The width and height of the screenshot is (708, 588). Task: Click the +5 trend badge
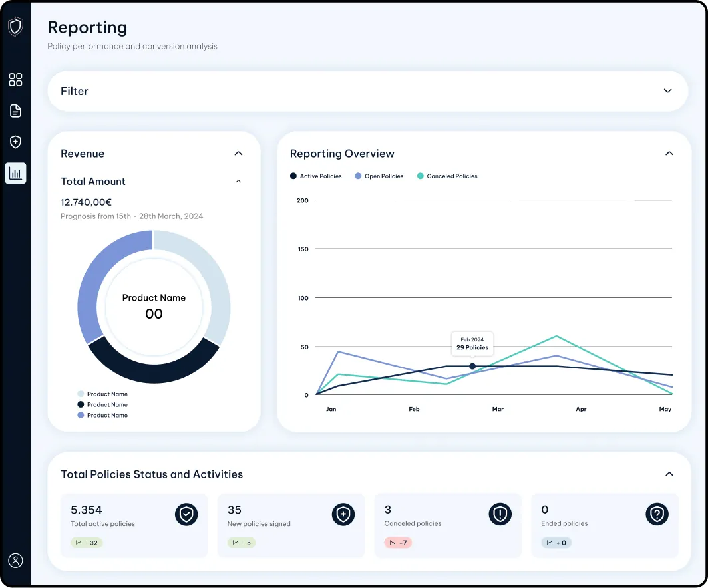click(x=241, y=543)
